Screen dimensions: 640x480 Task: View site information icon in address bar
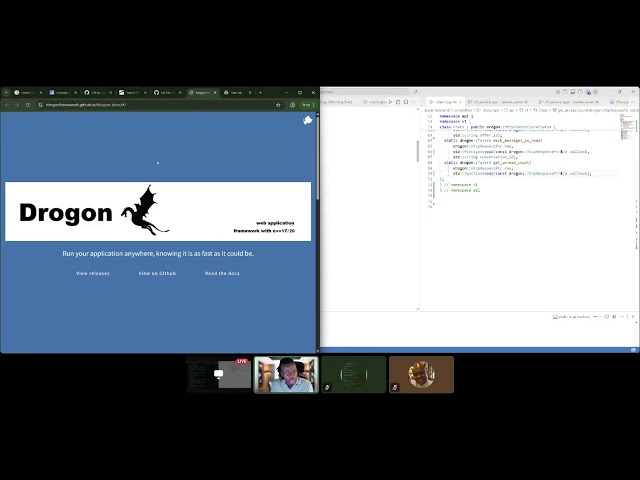(40, 105)
